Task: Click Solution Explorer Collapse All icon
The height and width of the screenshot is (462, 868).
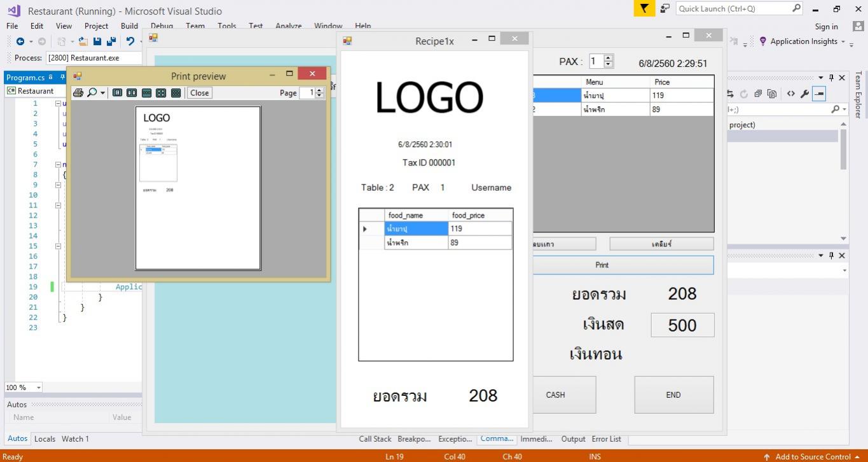Action: 758,94
